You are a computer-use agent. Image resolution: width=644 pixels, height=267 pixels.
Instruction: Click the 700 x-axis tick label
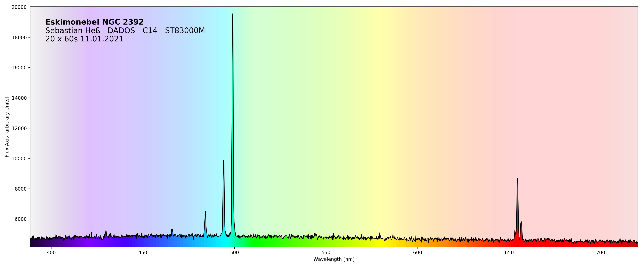pos(601,253)
